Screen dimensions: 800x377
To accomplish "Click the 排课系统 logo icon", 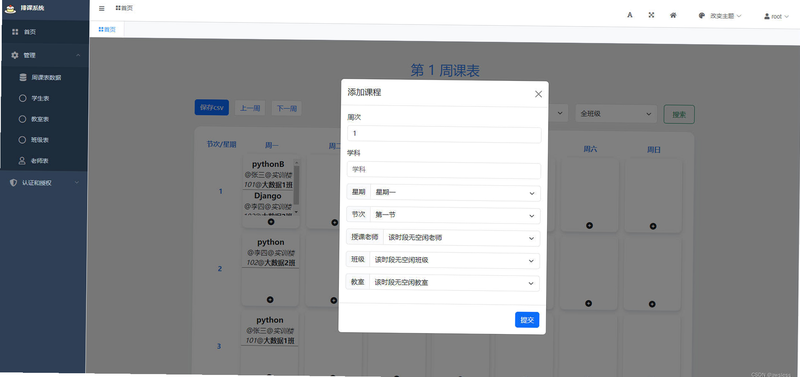I will click(x=10, y=8).
